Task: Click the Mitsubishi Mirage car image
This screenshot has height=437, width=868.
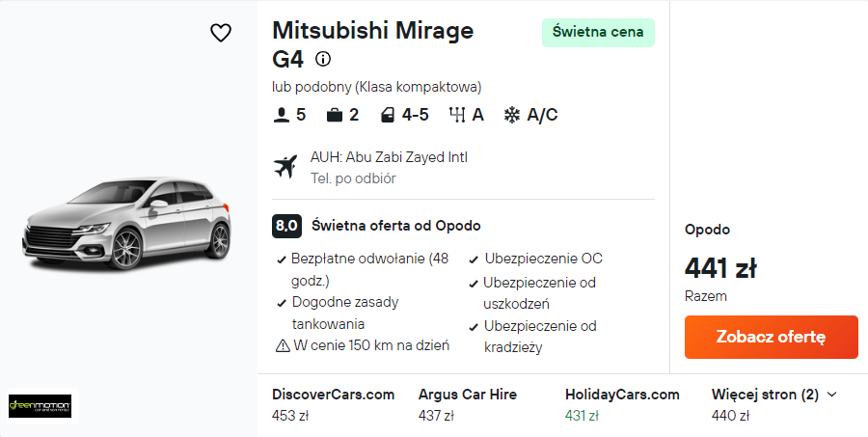Action: (x=126, y=224)
